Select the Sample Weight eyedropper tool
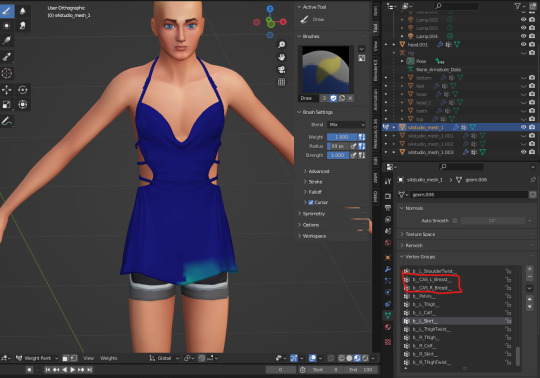Viewport: 540px width, 378px height. (x=7, y=56)
